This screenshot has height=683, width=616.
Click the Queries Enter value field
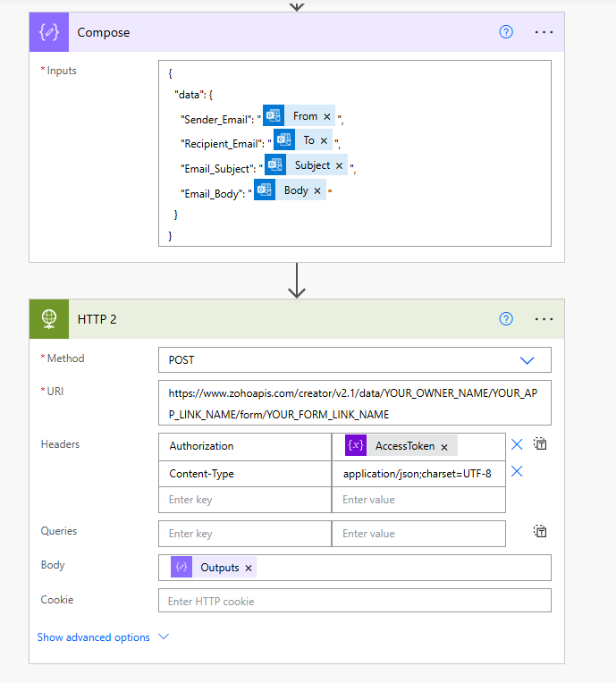coord(418,534)
